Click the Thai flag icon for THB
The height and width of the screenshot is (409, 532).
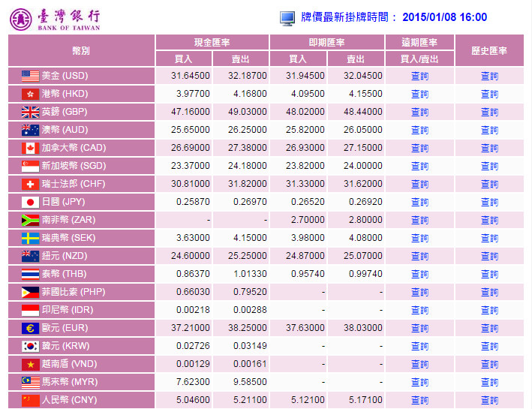point(30,274)
